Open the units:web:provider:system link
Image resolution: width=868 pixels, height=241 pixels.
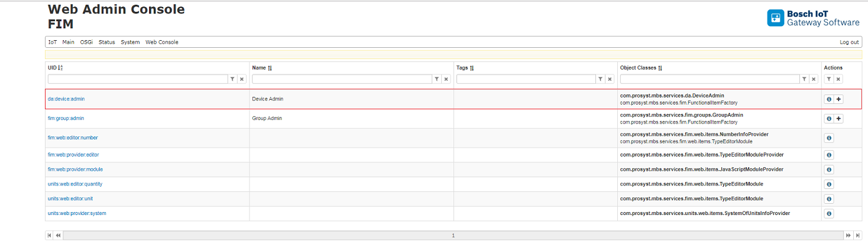point(77,213)
